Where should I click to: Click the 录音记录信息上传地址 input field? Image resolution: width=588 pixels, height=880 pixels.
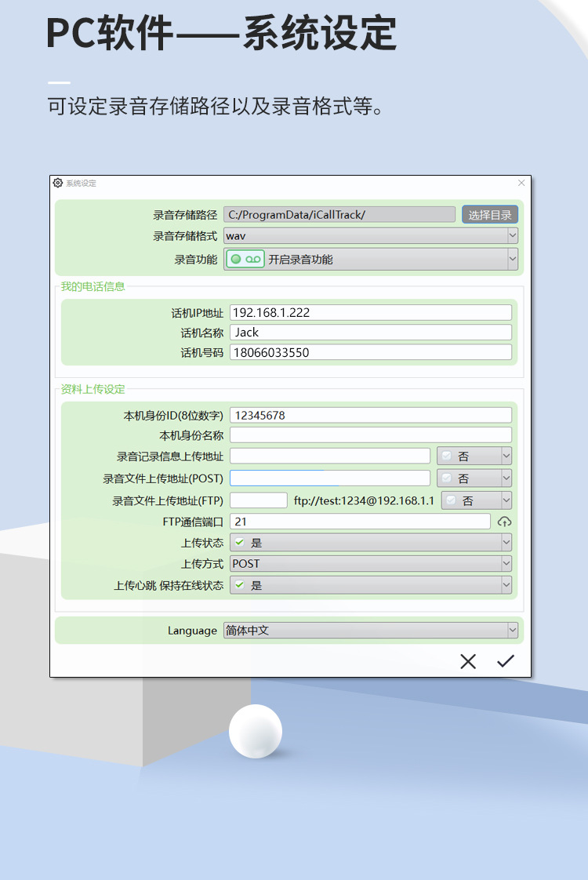point(330,456)
